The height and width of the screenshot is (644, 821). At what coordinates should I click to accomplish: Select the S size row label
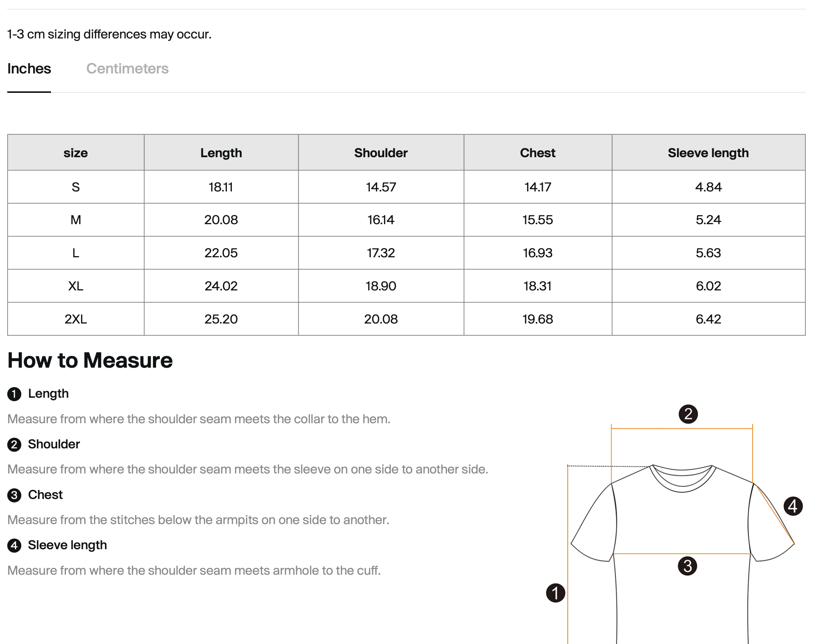point(76,187)
